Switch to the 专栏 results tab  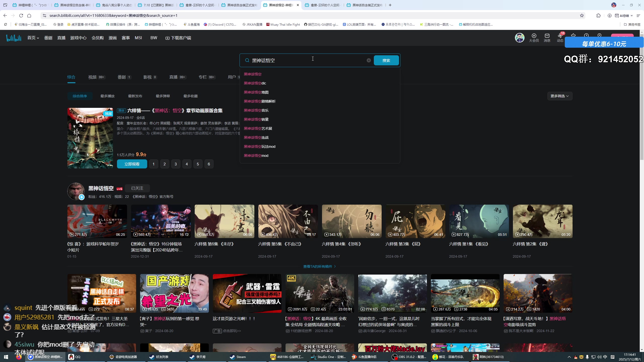207,77
